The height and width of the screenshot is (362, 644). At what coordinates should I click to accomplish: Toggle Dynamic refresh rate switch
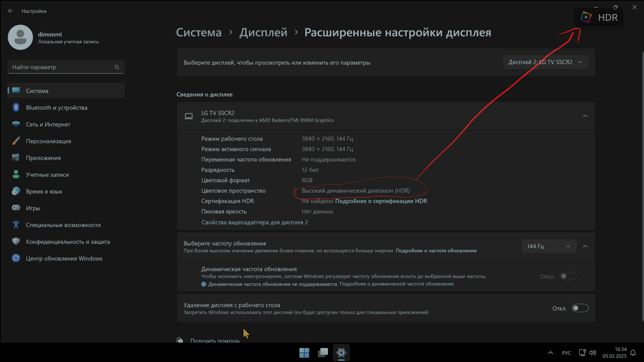(x=568, y=276)
